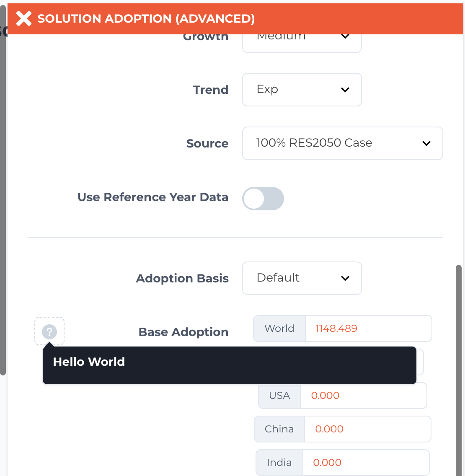
Task: Click the left-side vertical scrollbar
Action: click(3, 190)
